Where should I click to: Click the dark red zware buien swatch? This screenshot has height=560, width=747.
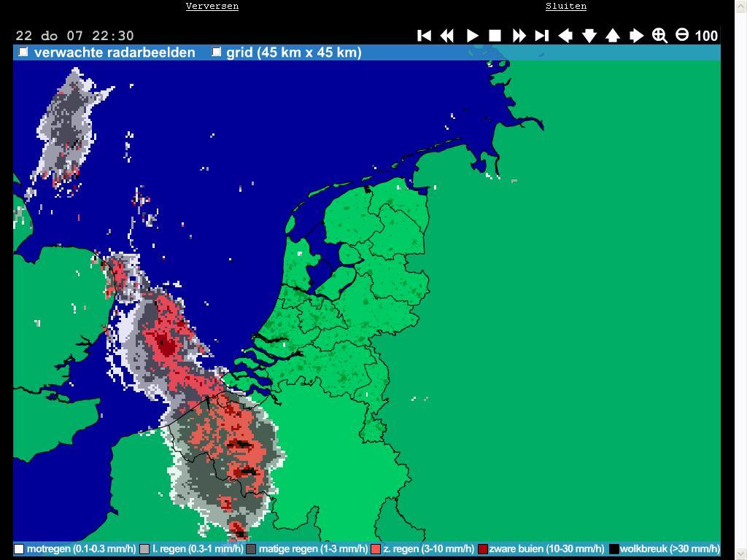click(x=483, y=549)
